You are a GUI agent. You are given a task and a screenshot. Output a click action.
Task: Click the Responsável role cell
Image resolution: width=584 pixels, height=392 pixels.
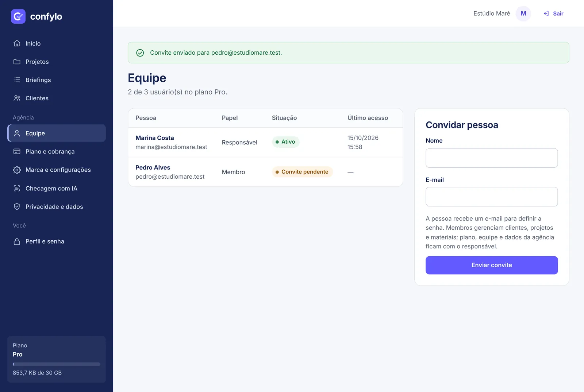click(x=239, y=142)
